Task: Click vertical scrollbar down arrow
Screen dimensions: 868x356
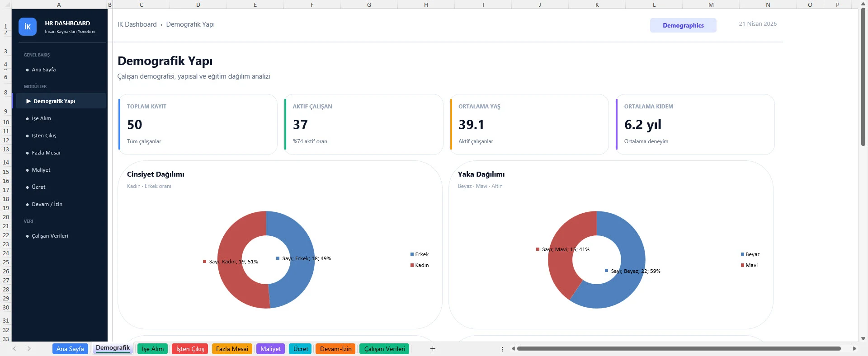Action: [863, 338]
